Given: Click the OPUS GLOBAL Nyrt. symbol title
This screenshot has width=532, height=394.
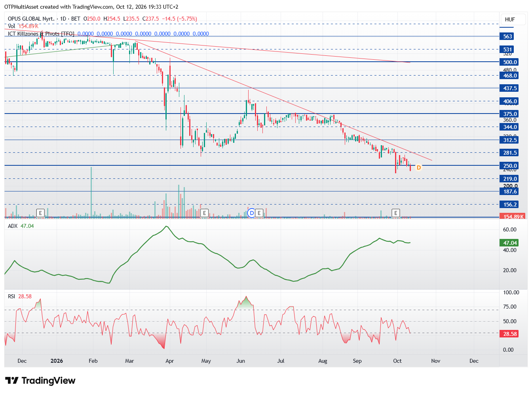Looking at the screenshot, I should [31, 19].
